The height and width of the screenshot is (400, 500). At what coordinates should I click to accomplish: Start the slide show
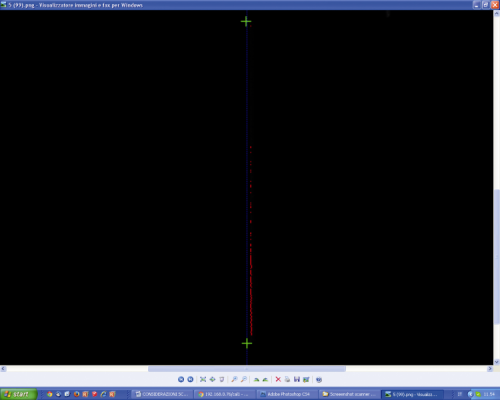[x=222, y=379]
